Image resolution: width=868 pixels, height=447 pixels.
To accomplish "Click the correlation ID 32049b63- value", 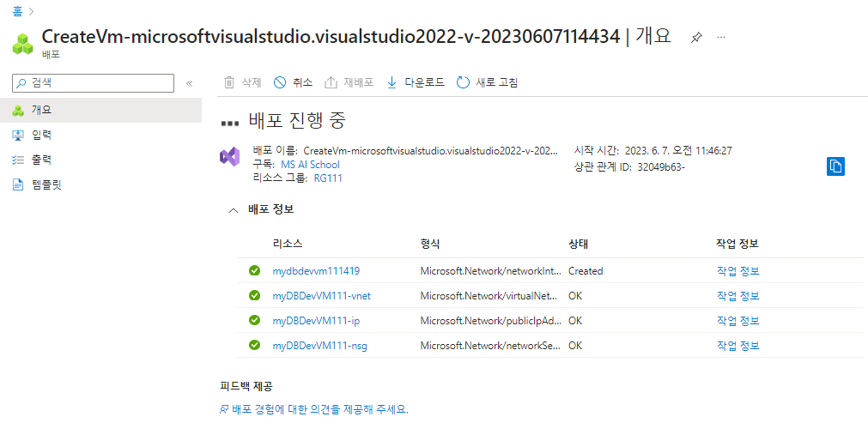I will tap(661, 167).
